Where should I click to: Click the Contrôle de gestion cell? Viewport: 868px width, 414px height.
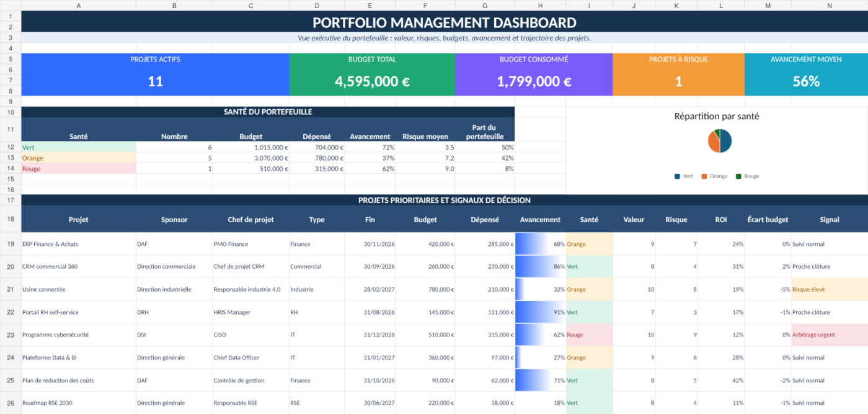(251, 380)
